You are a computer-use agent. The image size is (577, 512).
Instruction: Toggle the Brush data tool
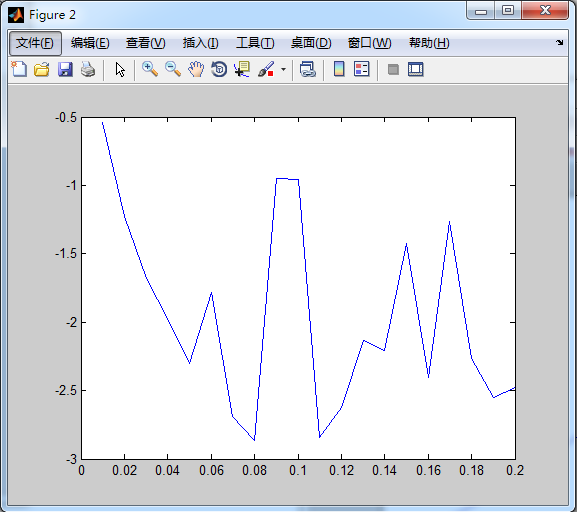266,69
